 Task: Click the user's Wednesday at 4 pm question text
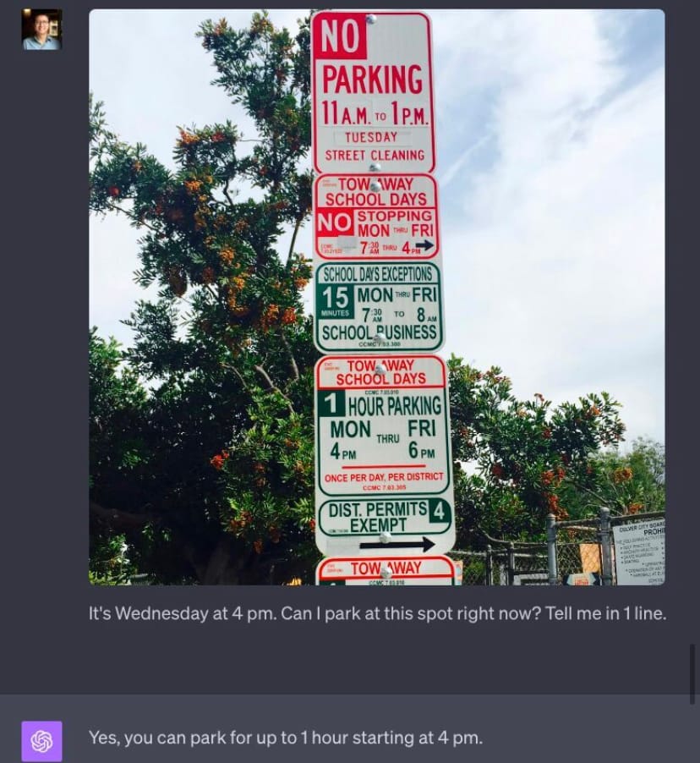[378, 613]
